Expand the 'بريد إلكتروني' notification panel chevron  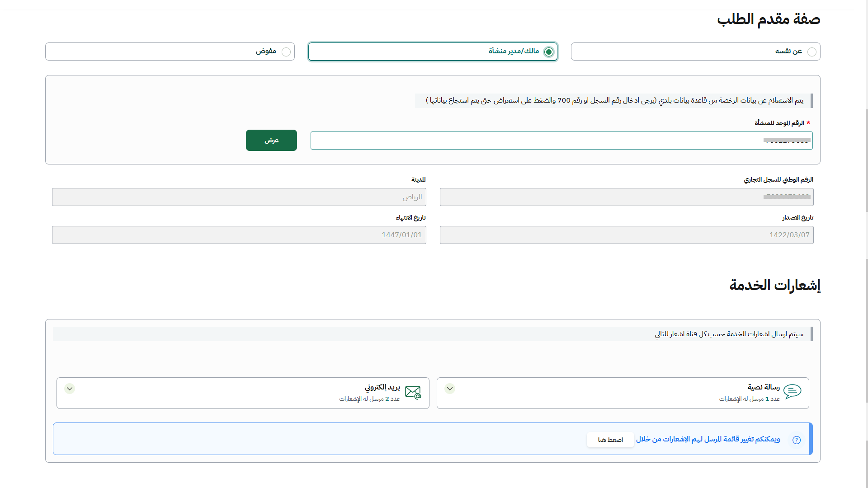(x=69, y=389)
